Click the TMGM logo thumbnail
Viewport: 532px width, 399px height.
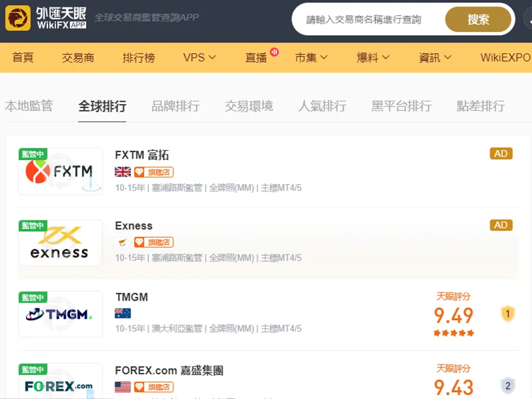(x=60, y=314)
